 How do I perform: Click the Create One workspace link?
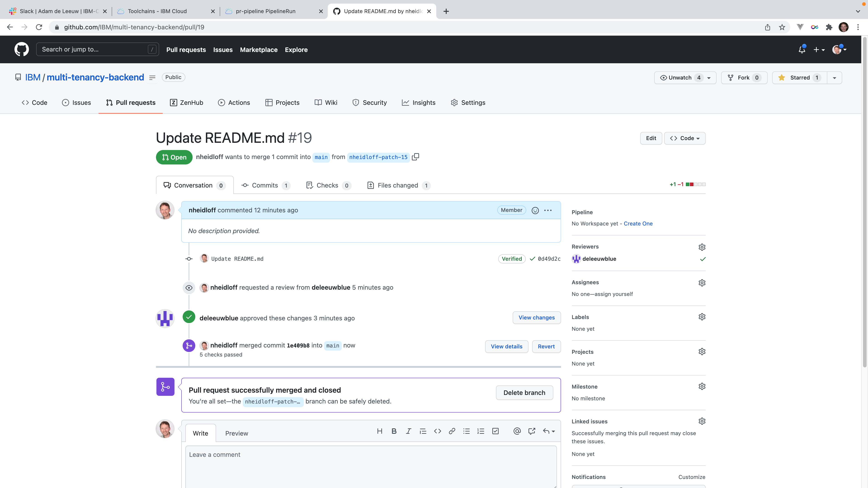pyautogui.click(x=638, y=224)
